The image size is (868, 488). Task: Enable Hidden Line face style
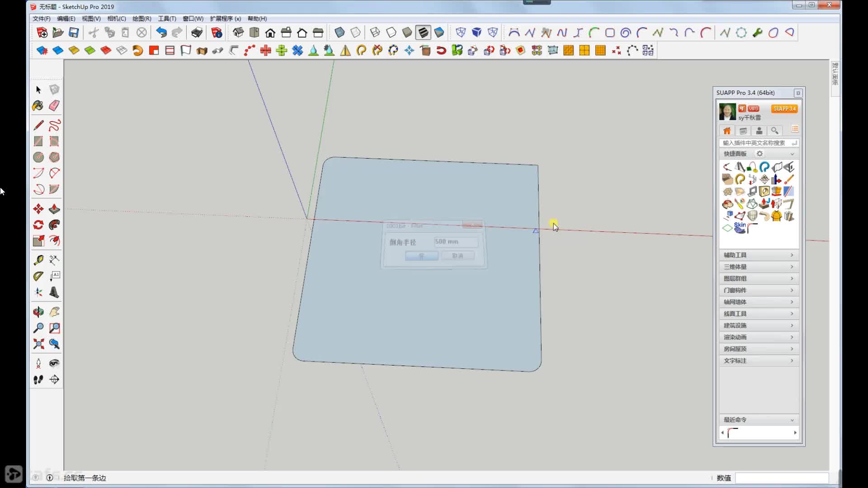coord(391,33)
